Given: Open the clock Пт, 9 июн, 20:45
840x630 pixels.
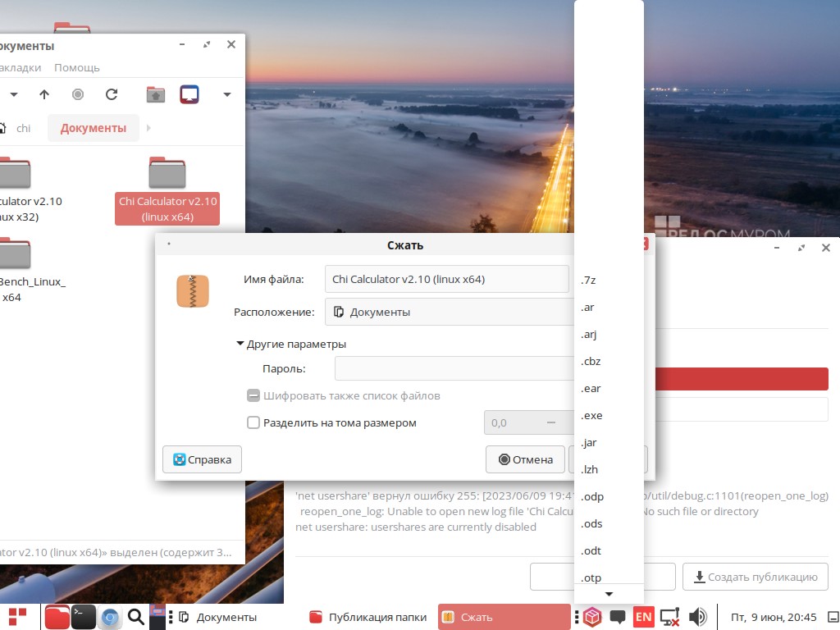Looking at the screenshot, I should click(x=774, y=617).
